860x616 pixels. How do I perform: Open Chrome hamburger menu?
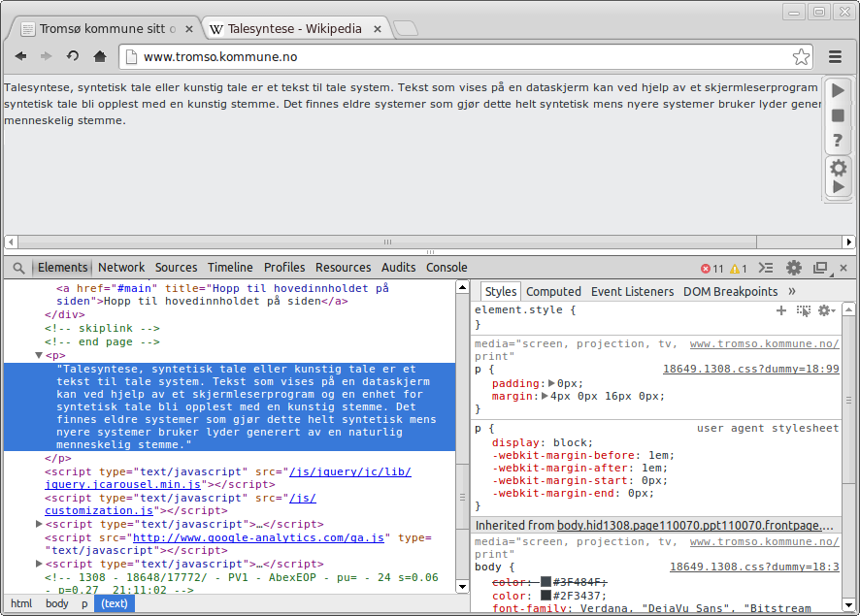click(835, 56)
